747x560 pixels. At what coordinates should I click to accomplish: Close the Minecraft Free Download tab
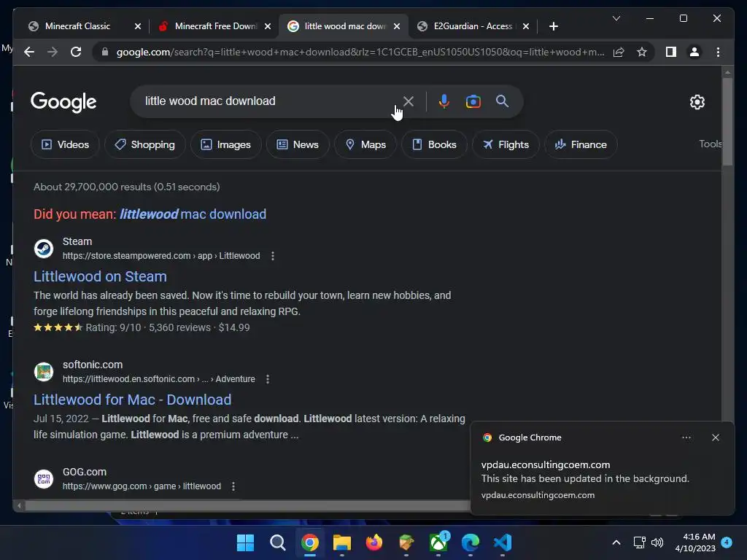268,26
